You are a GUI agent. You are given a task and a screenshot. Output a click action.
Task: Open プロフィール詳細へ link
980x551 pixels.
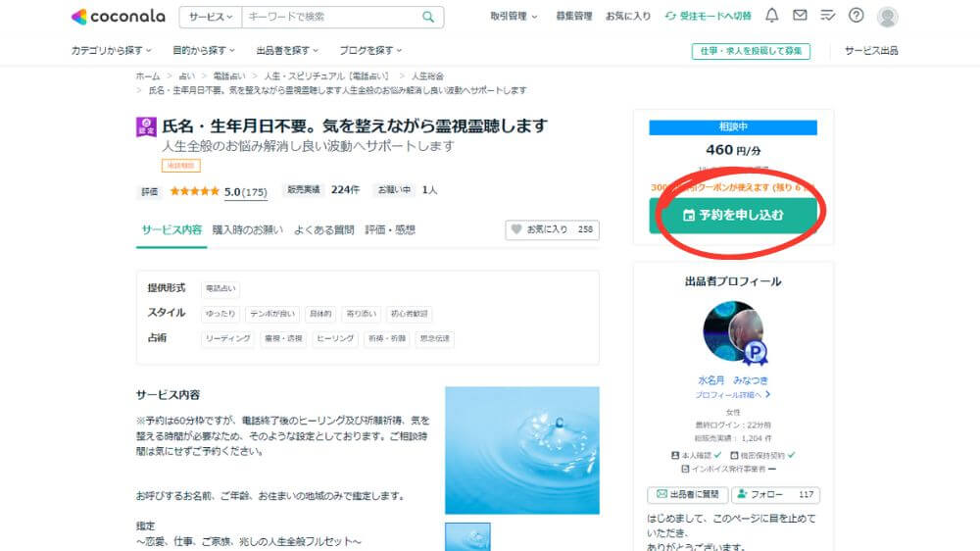pyautogui.click(x=732, y=395)
